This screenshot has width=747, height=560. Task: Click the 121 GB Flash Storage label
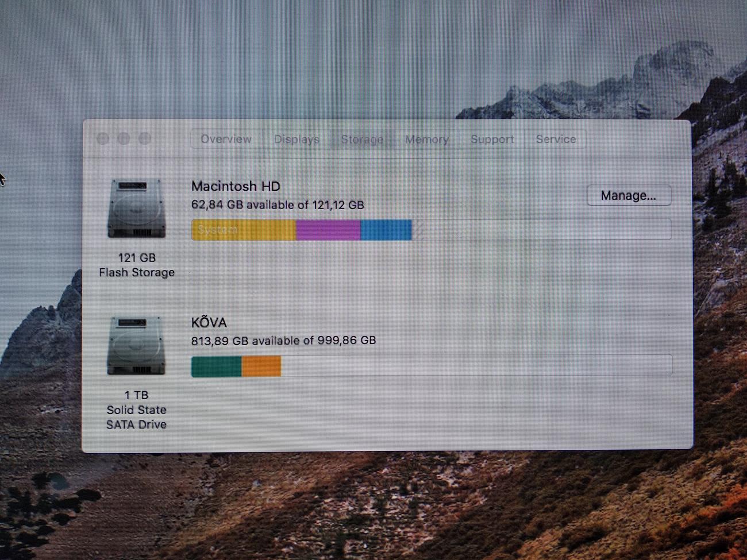click(x=137, y=265)
